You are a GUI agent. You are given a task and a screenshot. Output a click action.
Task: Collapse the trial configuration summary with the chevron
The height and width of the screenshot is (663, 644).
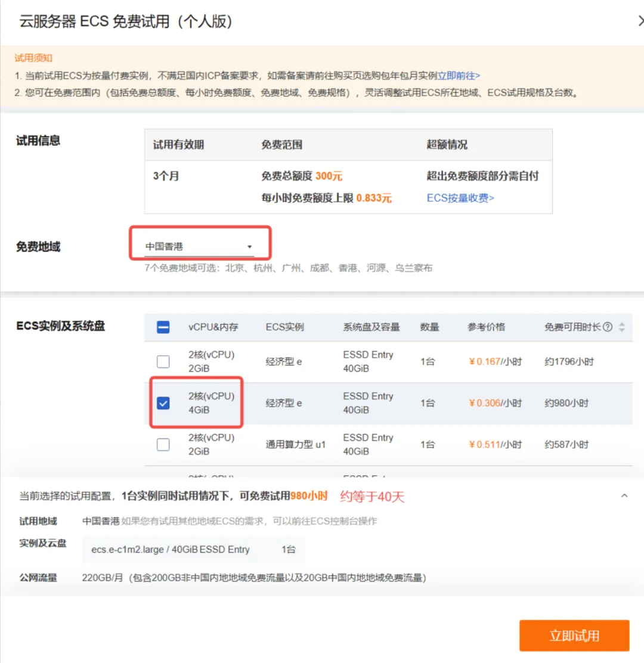point(624,495)
